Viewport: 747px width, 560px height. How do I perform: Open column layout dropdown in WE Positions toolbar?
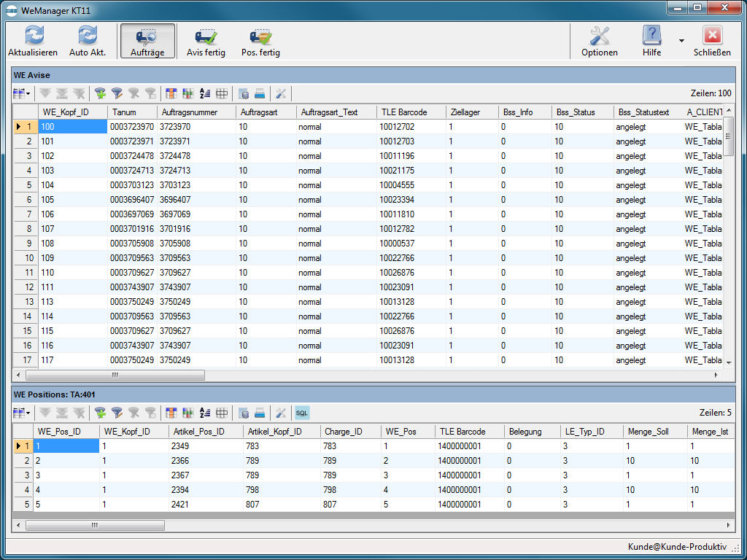[x=21, y=413]
